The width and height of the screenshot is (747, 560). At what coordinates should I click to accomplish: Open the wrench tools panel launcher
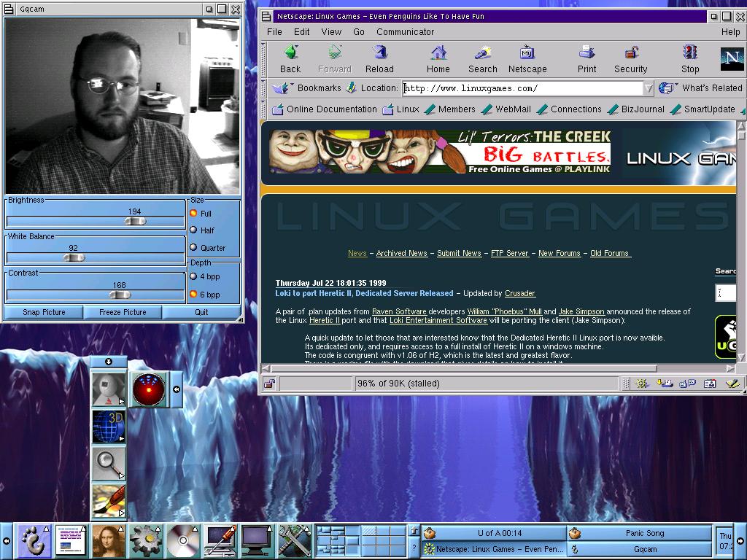coord(295,541)
